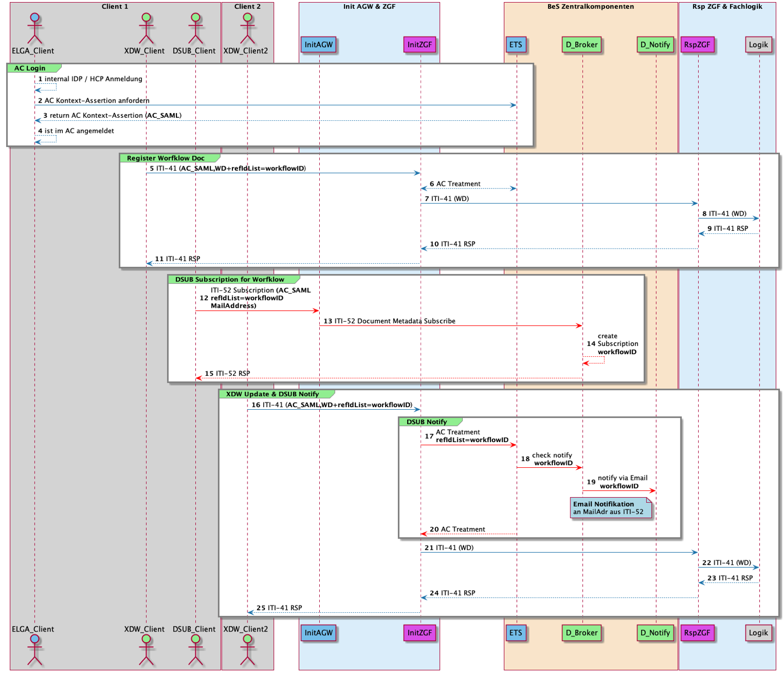This screenshot has height=675, width=784.
Task: Select the DSUB_Client actor icon
Action: point(194,29)
